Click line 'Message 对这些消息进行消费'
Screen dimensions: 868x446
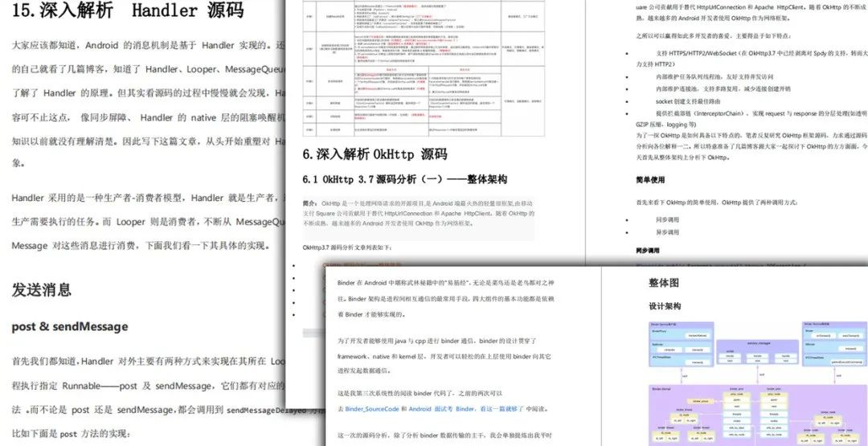point(140,245)
